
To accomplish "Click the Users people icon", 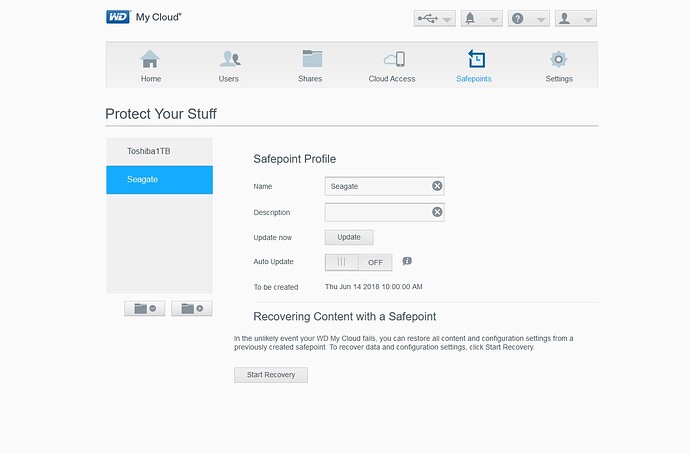I will click(230, 59).
